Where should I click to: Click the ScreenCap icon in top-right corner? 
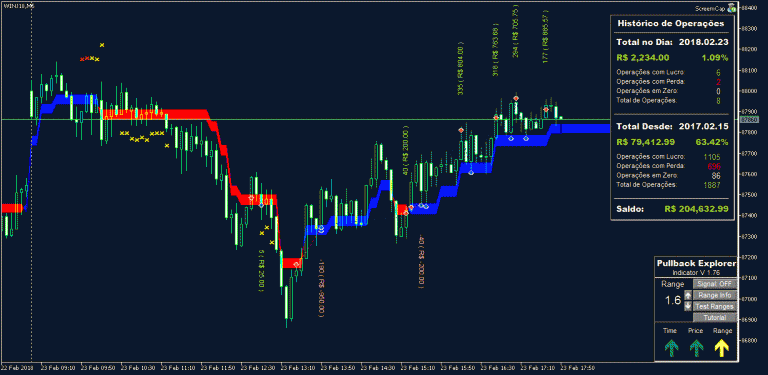click(732, 8)
